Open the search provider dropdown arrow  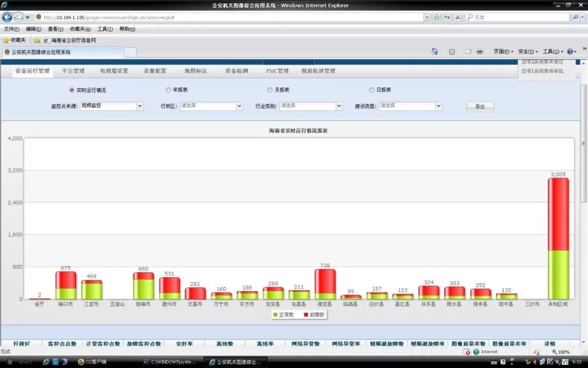point(583,17)
